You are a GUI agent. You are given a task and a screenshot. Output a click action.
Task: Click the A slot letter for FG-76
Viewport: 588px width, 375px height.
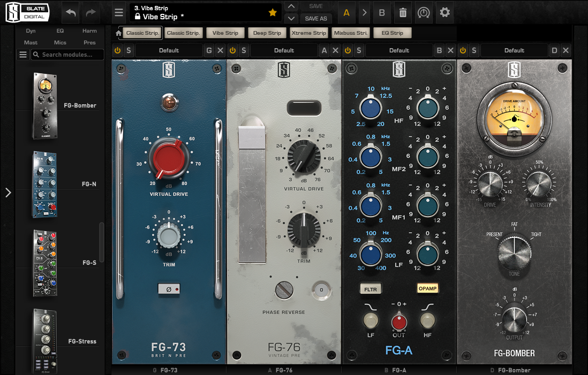324,50
